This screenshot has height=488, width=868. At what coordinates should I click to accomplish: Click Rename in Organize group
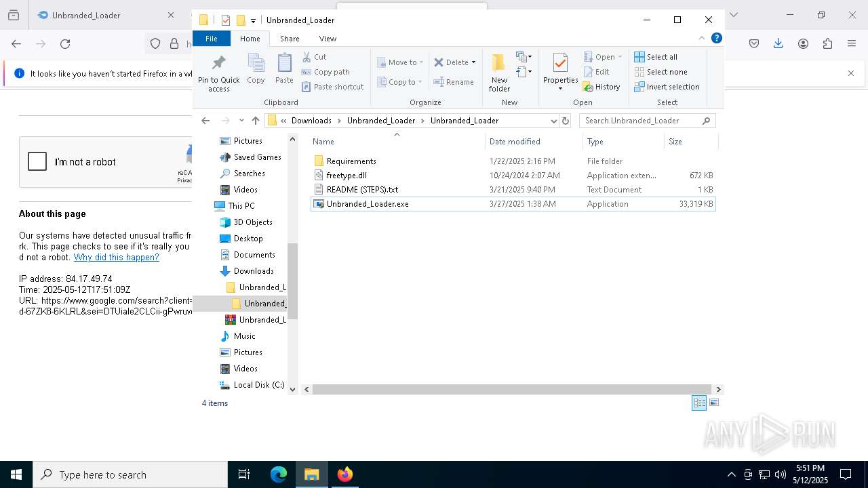(x=454, y=82)
